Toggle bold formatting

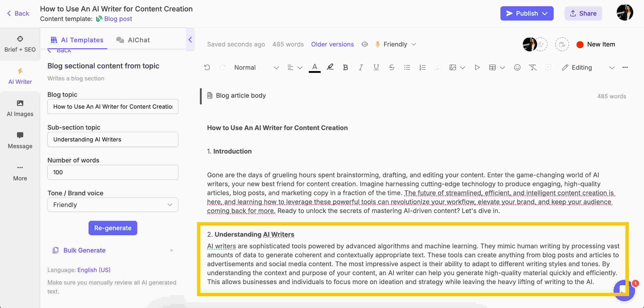[x=345, y=68]
